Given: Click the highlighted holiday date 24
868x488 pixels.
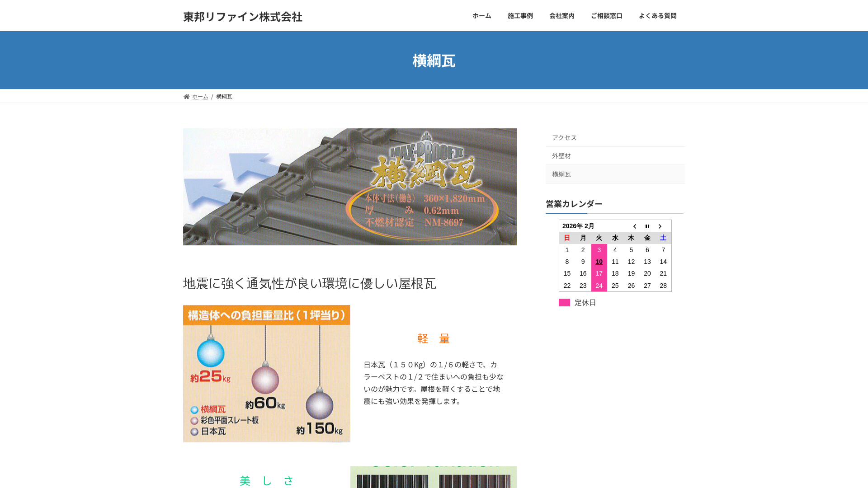Looking at the screenshot, I should pyautogui.click(x=599, y=285).
